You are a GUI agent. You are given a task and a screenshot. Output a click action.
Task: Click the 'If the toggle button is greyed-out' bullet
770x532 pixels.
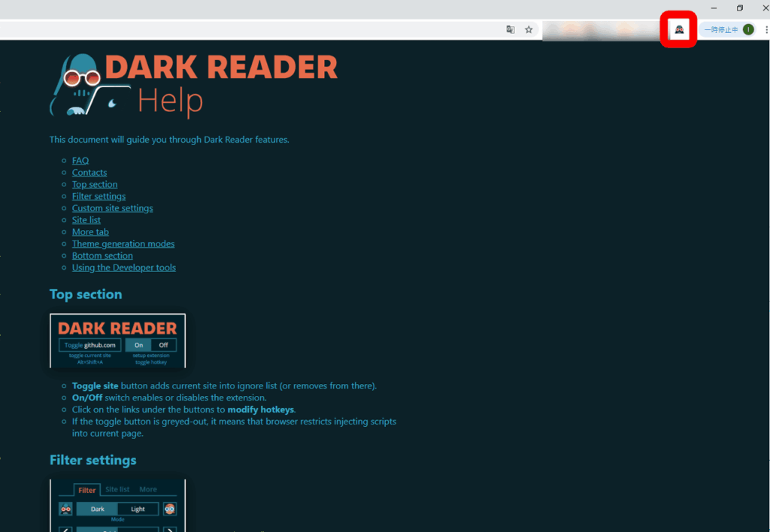[x=235, y=428]
